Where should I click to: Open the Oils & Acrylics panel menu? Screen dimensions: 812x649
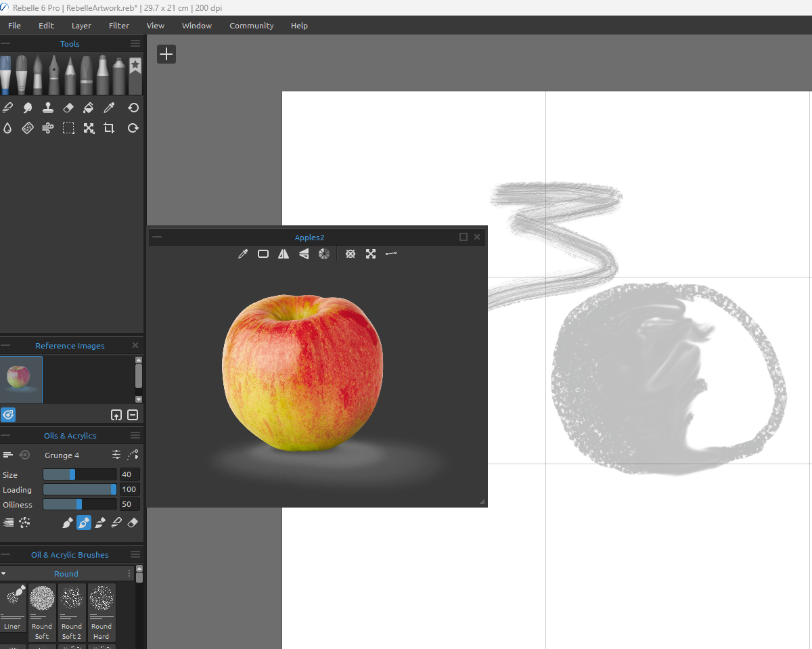(x=135, y=435)
